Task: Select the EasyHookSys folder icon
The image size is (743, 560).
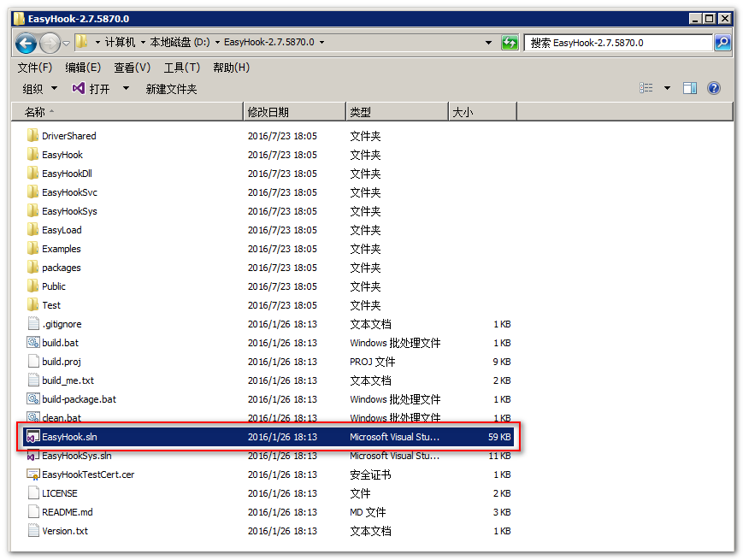Action: (x=32, y=211)
